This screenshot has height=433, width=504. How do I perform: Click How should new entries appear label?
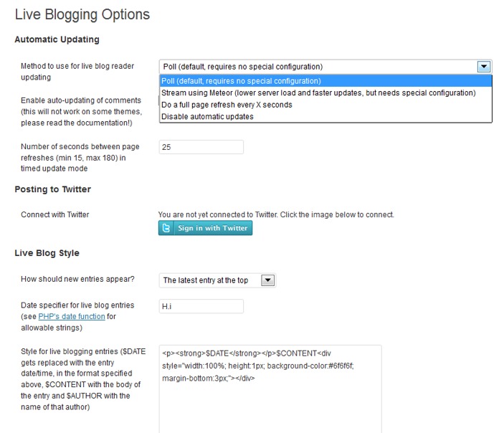[78, 279]
